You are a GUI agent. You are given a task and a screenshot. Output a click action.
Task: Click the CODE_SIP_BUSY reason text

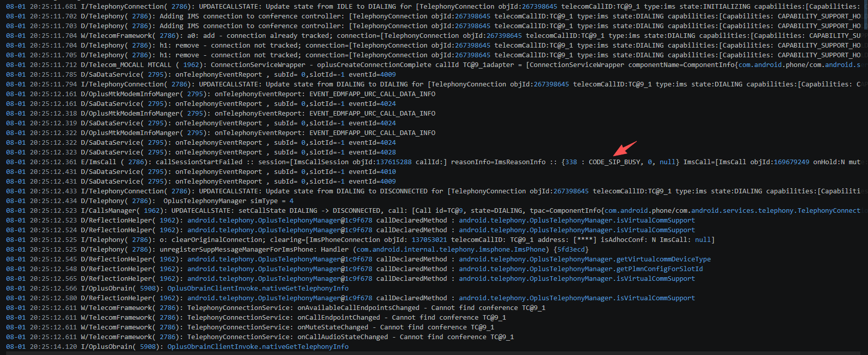pos(614,162)
